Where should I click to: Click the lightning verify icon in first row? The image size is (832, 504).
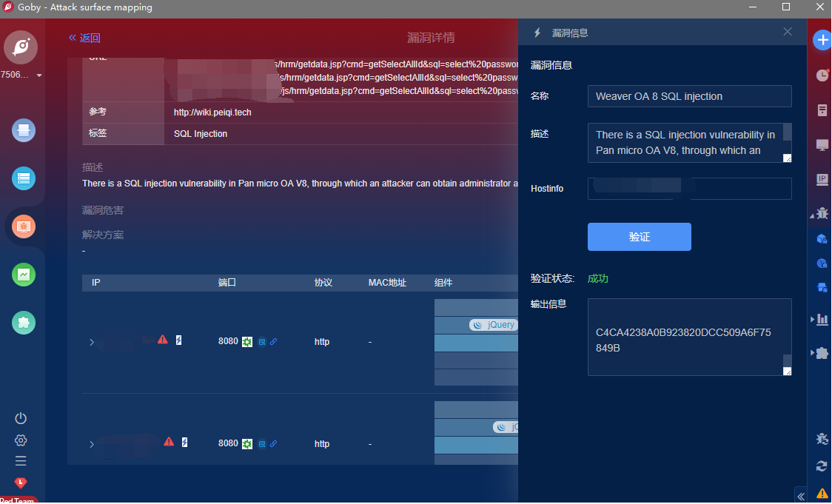pyautogui.click(x=178, y=340)
